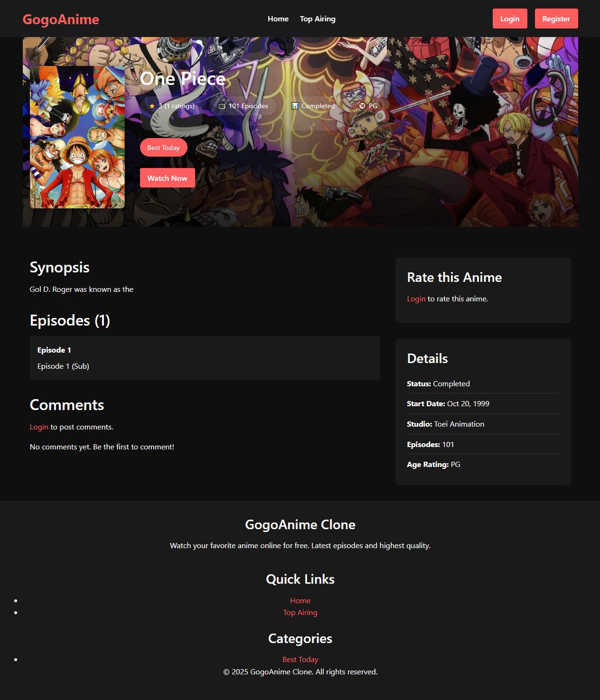Open Best Today link in footer Categories
This screenshot has height=700, width=600.
(300, 660)
